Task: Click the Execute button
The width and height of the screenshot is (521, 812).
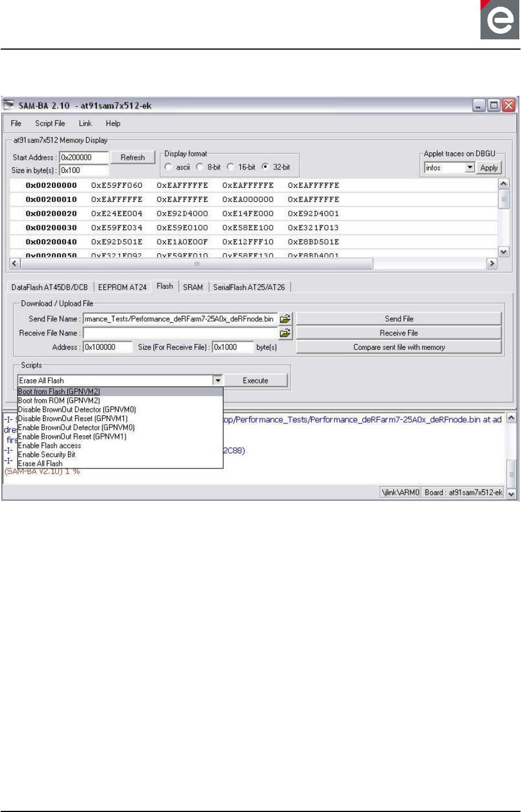Action: [256, 381]
